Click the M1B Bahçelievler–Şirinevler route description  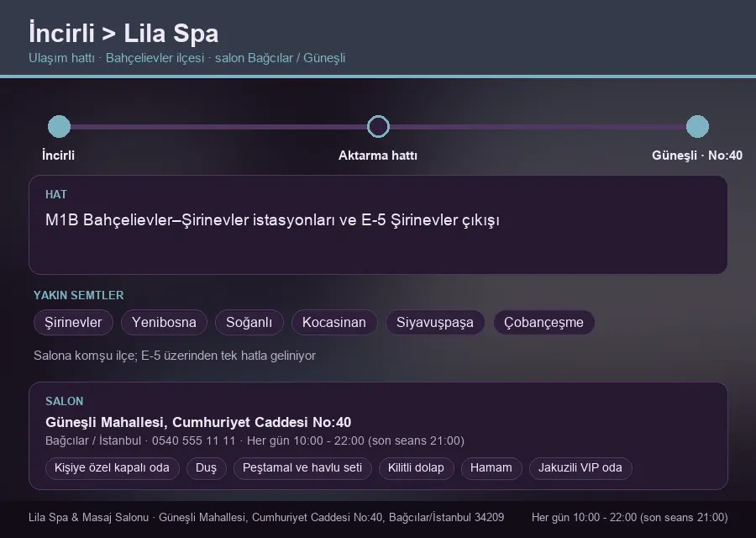[x=272, y=220]
